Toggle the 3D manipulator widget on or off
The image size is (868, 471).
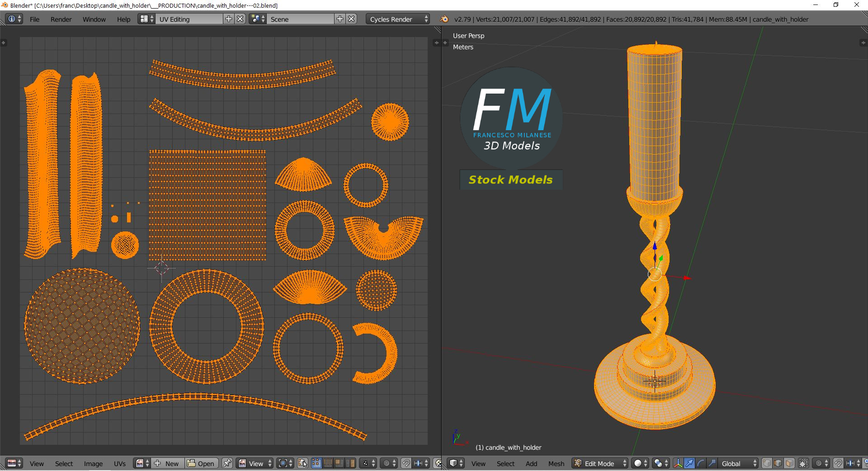(678, 463)
